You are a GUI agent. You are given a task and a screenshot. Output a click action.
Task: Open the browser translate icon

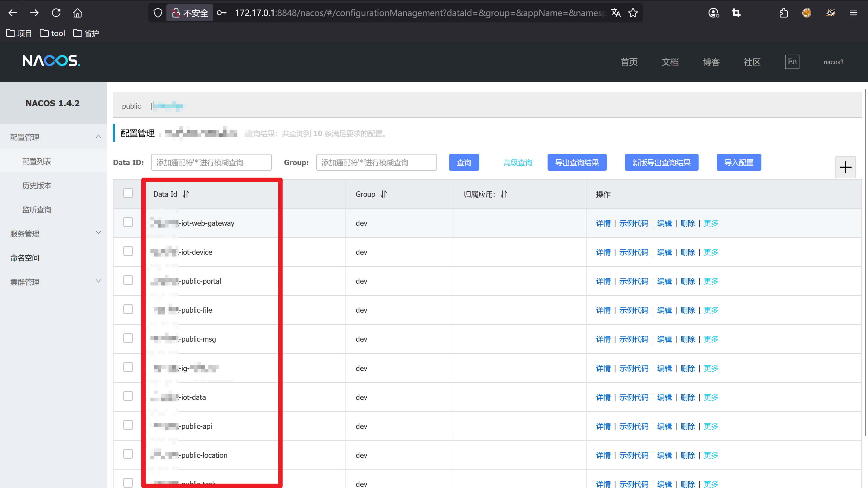616,13
